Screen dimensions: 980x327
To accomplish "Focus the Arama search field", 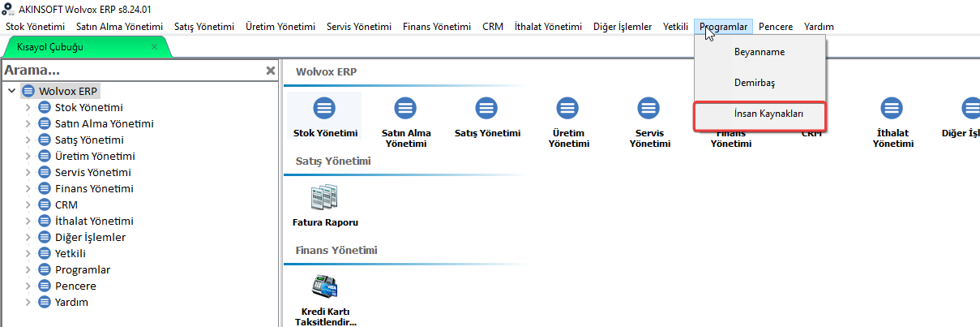I will click(x=133, y=71).
